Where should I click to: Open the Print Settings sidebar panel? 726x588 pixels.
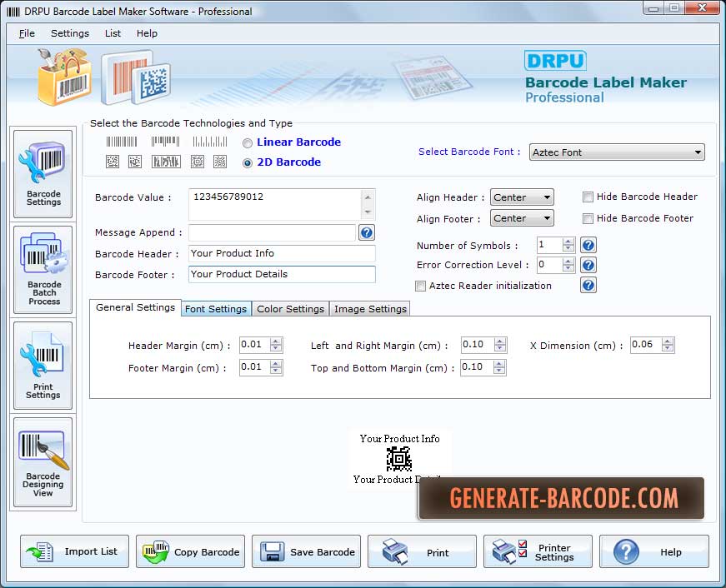point(43,366)
